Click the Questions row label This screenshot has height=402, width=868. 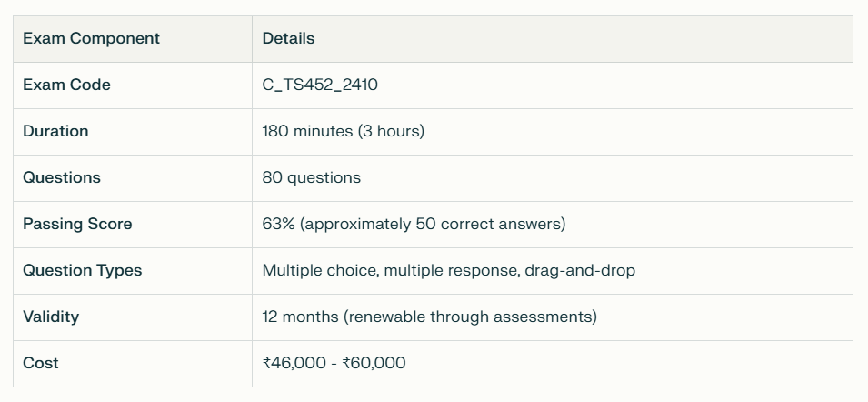62,177
